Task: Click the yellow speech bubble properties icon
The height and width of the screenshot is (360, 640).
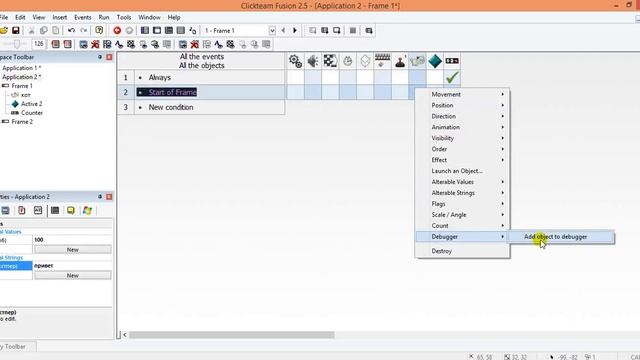Action: tap(71, 211)
